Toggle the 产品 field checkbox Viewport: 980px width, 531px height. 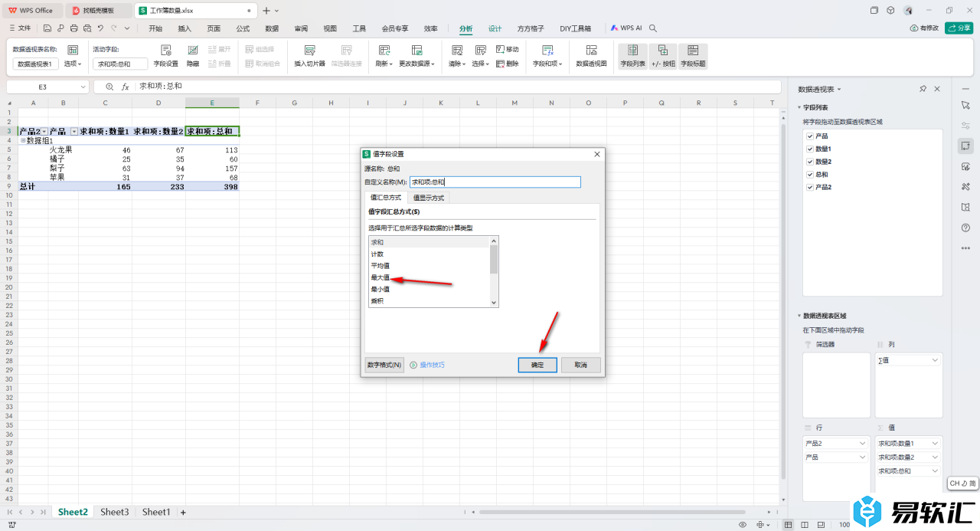(x=810, y=136)
